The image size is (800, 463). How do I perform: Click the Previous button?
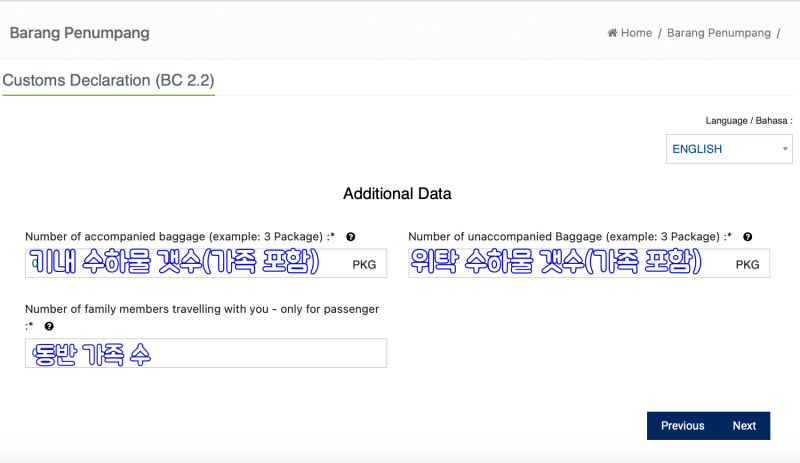[x=683, y=426]
